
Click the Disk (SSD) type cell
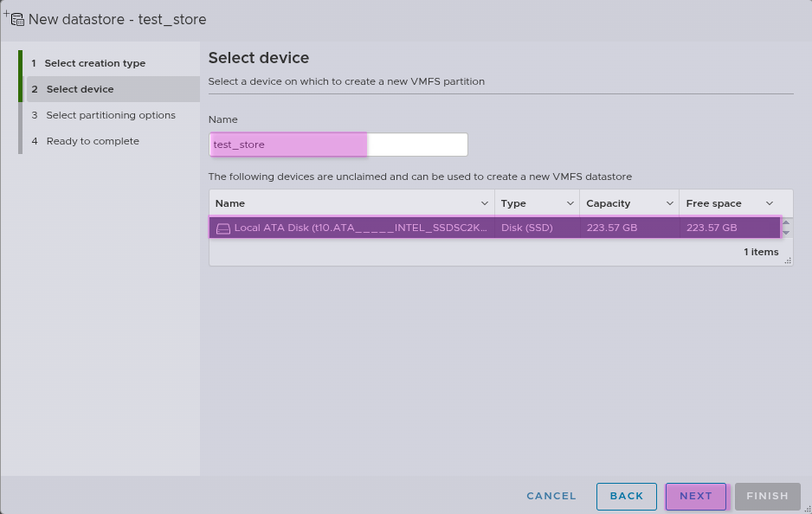pos(527,228)
